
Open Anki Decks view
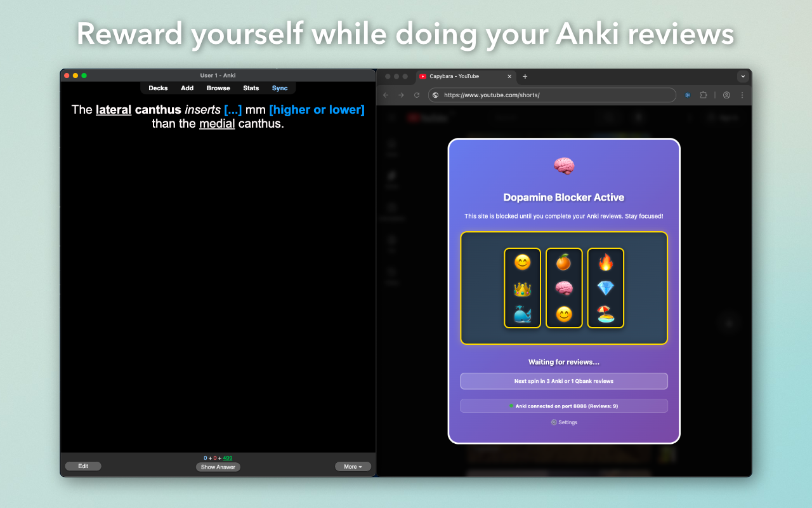pyautogui.click(x=158, y=88)
